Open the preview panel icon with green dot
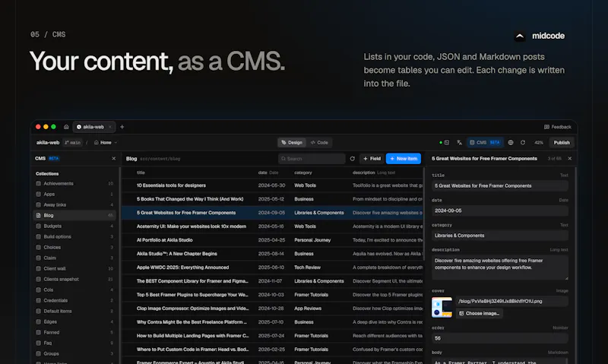This screenshot has width=608, height=364. point(445,143)
